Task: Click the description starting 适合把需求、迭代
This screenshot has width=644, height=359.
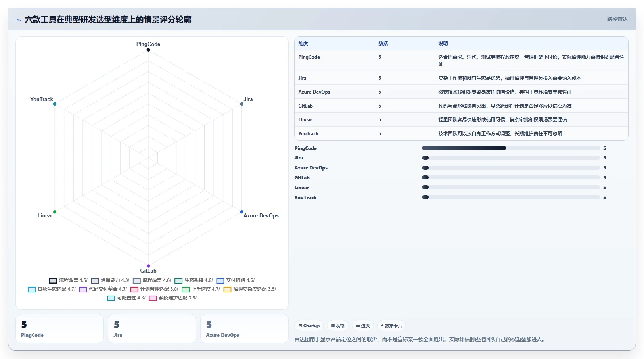Action: tap(531, 61)
